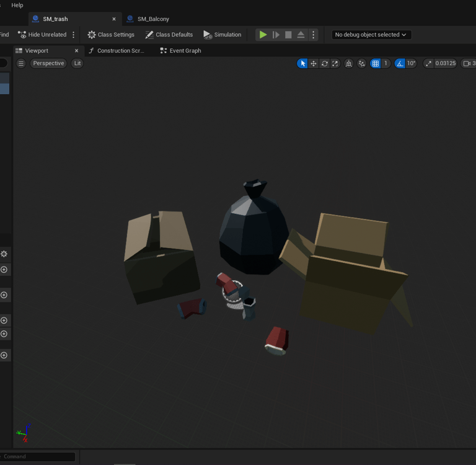The image size is (476, 465).
Task: Toggle Hide Unrelated nodes
Action: [x=42, y=35]
